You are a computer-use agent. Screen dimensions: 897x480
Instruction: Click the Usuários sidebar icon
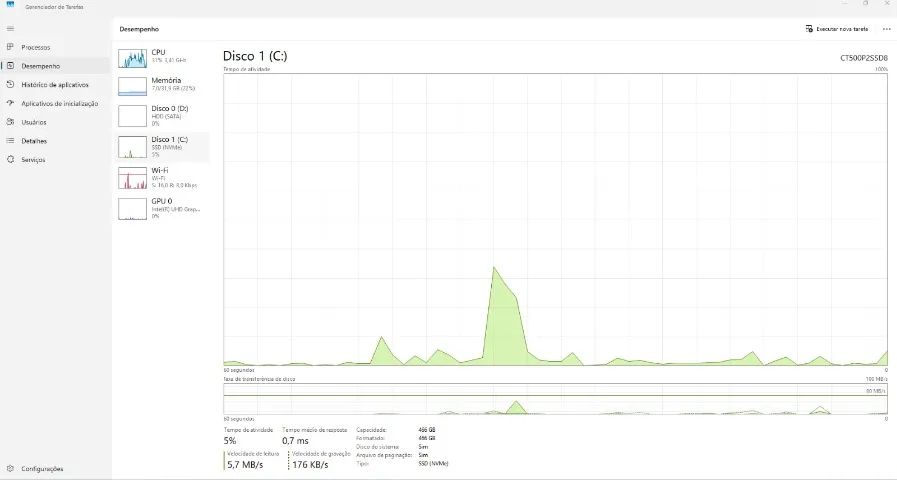pos(10,122)
